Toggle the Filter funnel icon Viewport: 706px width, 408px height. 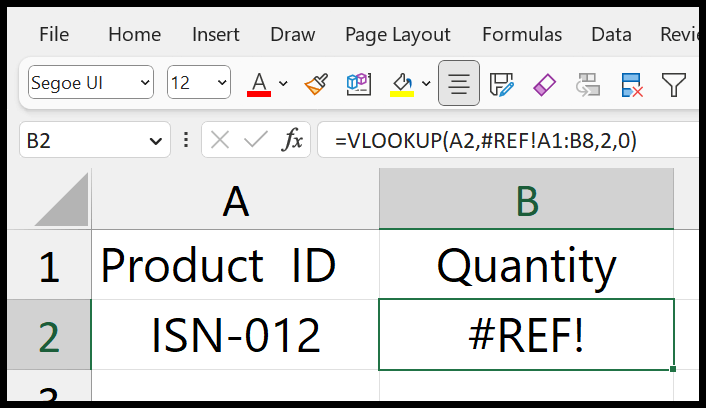point(674,84)
